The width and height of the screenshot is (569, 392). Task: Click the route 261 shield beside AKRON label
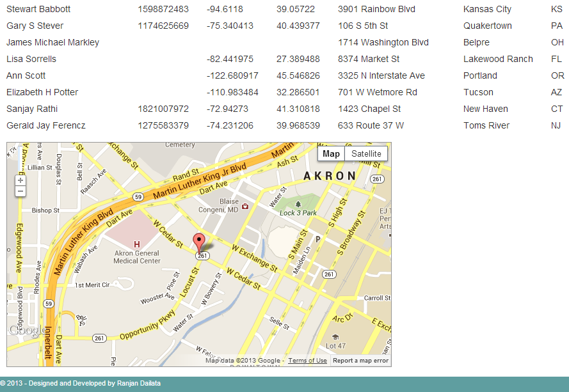point(377,179)
